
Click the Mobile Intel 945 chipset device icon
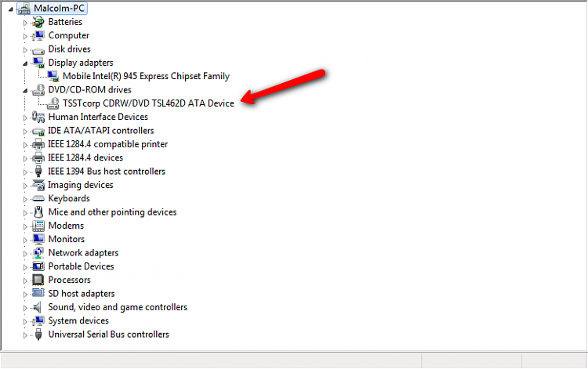(53, 77)
